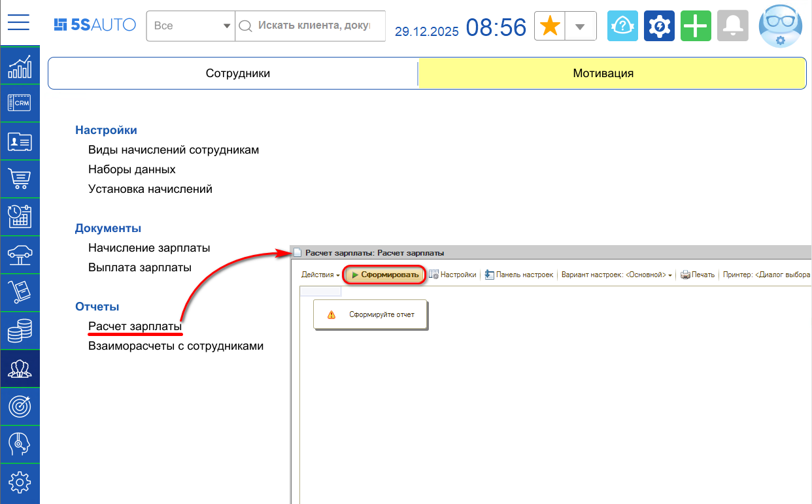The height and width of the screenshot is (504, 812).
Task: Open the Расчет зарплаты report
Action: [x=135, y=326]
